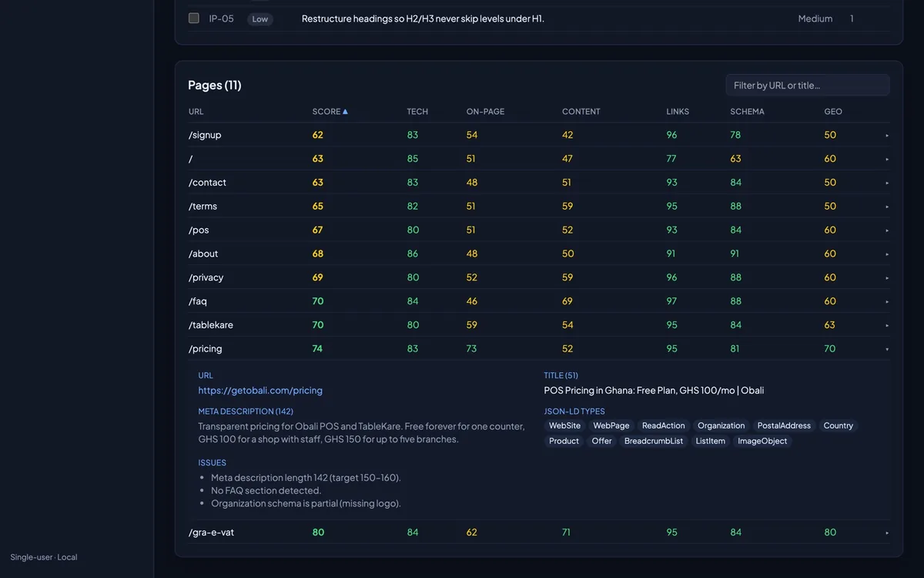Click the Pages (11) heading
Viewport: 924px width, 578px height.
tap(215, 85)
